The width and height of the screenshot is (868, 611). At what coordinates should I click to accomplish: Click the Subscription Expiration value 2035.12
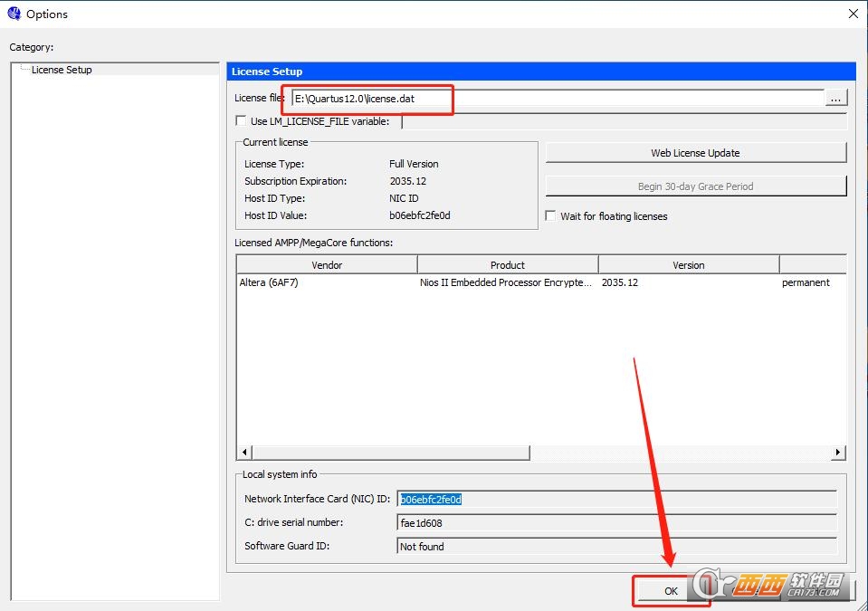(x=408, y=181)
